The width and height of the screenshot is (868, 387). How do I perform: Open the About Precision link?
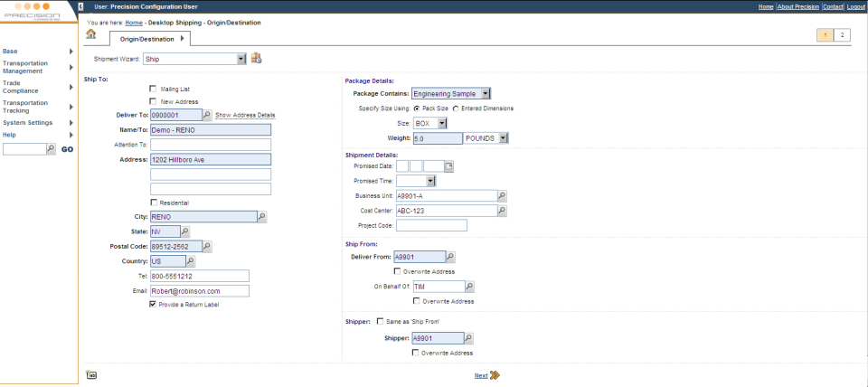[797, 6]
